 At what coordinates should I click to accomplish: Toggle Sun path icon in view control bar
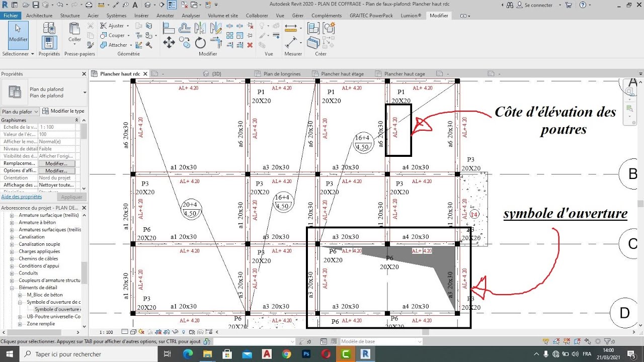coord(141,332)
